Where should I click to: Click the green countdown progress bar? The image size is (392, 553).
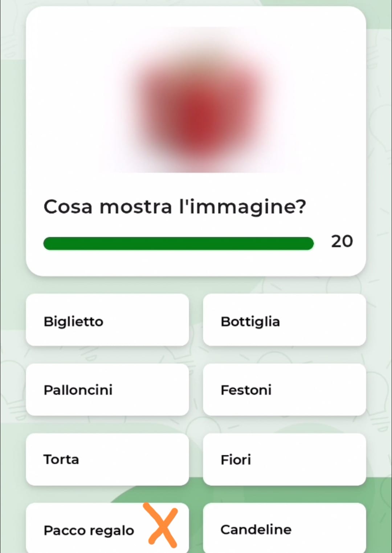click(x=178, y=243)
